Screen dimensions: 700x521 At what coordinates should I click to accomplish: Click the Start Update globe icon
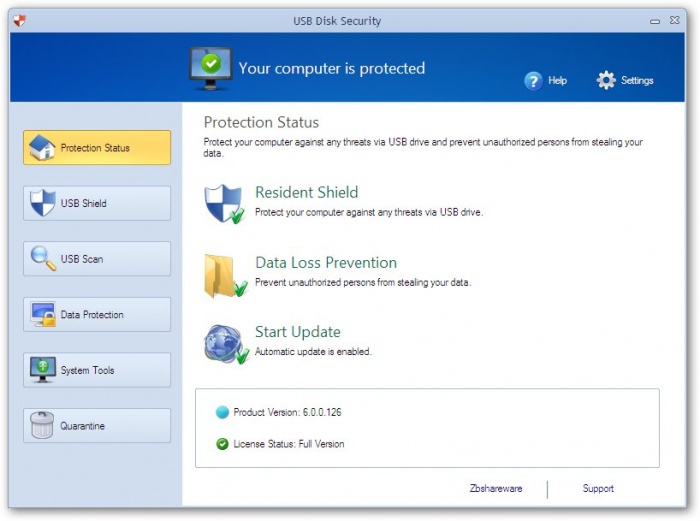pyautogui.click(x=224, y=344)
